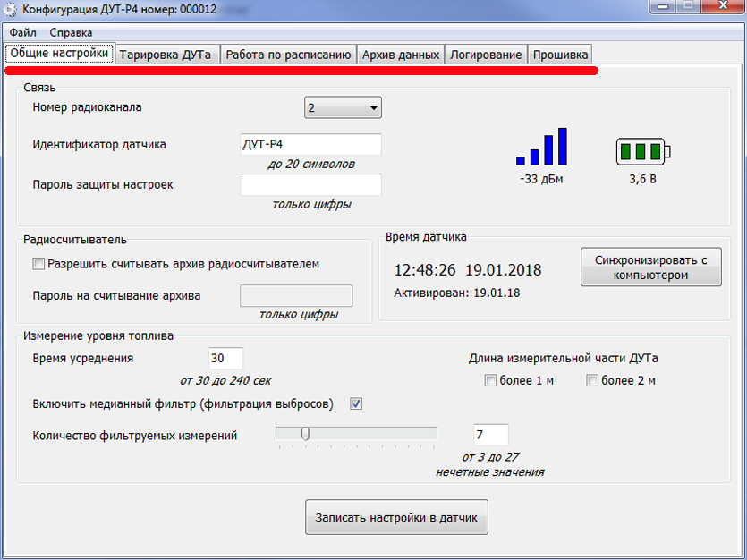The width and height of the screenshot is (747, 560).
Task: Click the averaging time field showing 30
Action: [x=225, y=358]
